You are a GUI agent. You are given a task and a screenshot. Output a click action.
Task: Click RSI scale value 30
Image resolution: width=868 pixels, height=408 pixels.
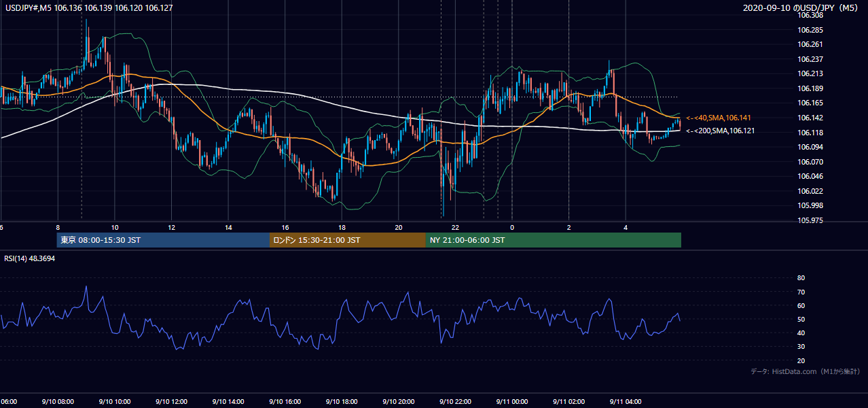[x=801, y=346]
